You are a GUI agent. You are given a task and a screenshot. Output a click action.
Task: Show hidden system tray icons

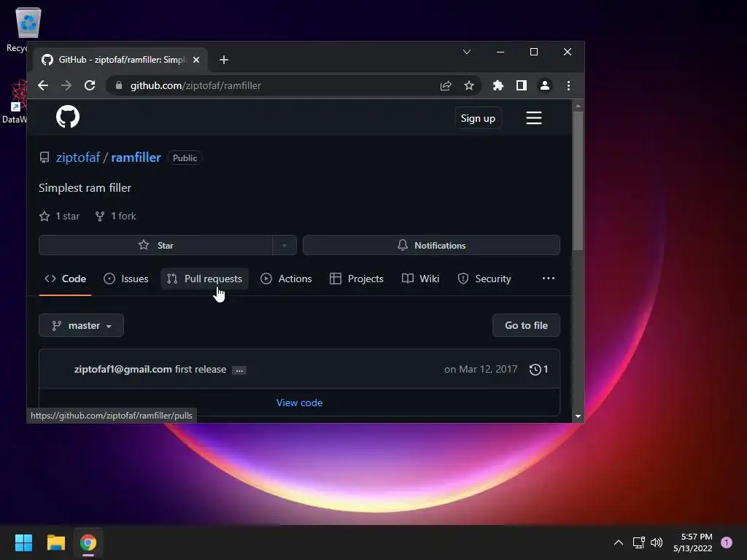619,542
